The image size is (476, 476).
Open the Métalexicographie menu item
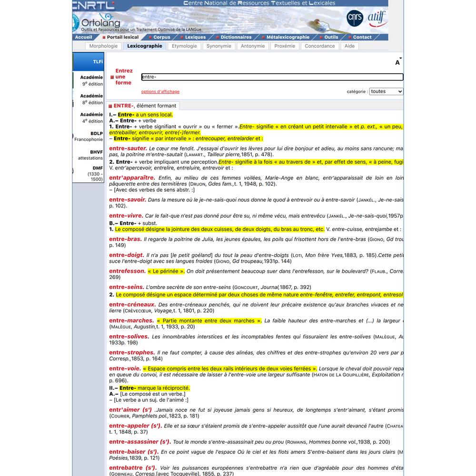(288, 37)
